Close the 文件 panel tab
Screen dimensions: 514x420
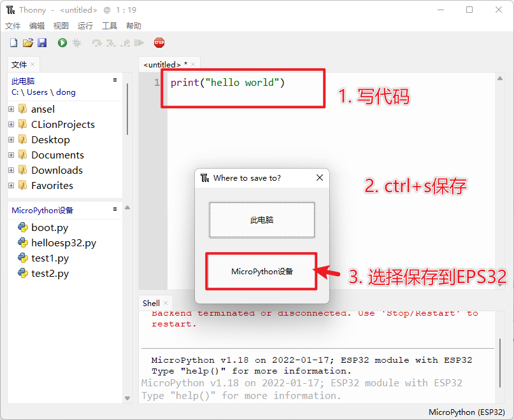coord(32,64)
